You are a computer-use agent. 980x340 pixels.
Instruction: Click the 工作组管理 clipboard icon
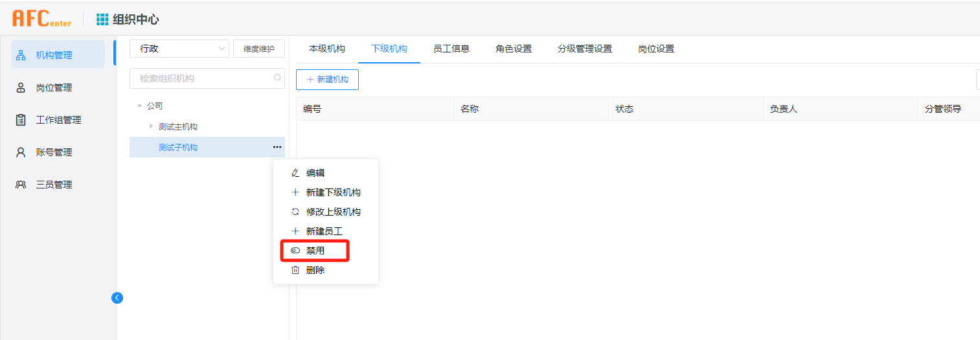pyautogui.click(x=21, y=120)
